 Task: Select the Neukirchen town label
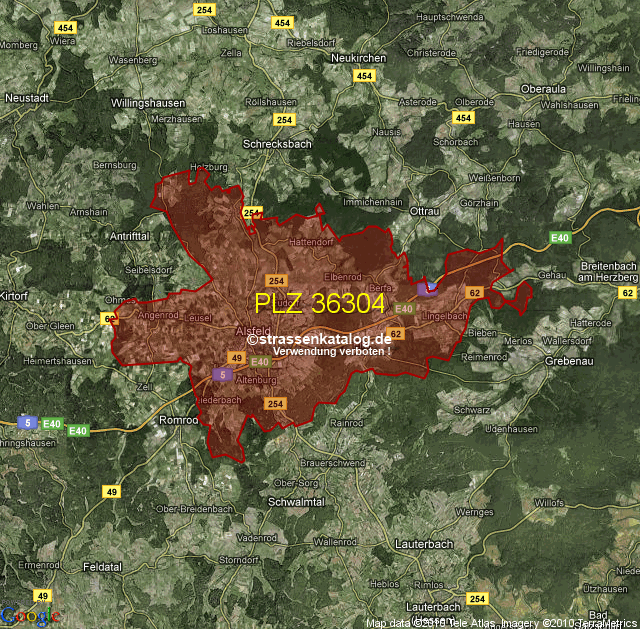(x=358, y=59)
